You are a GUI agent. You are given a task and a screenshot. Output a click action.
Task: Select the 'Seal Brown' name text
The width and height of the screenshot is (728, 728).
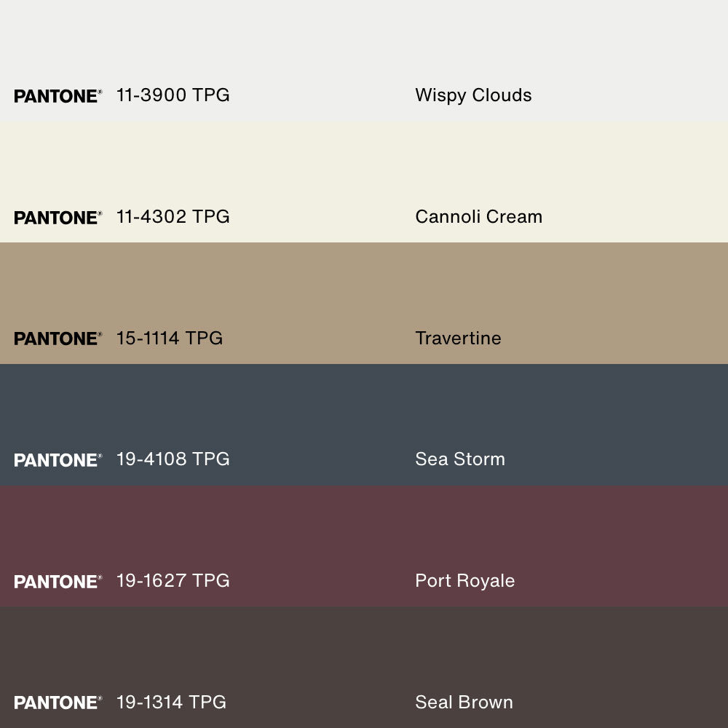(464, 703)
